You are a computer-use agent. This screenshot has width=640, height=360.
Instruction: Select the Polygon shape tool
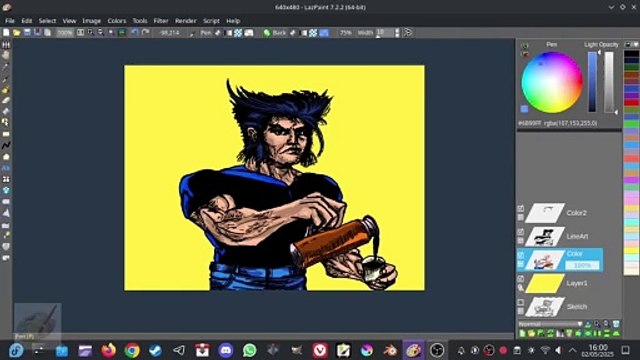6,157
